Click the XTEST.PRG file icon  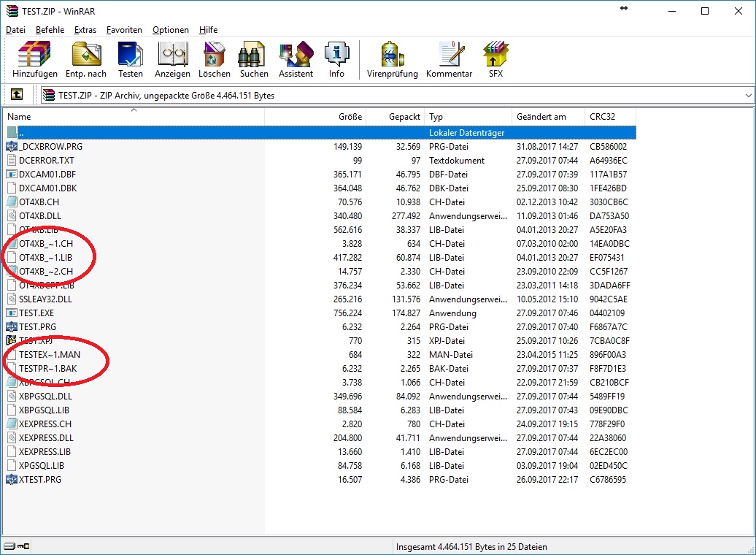click(x=12, y=480)
